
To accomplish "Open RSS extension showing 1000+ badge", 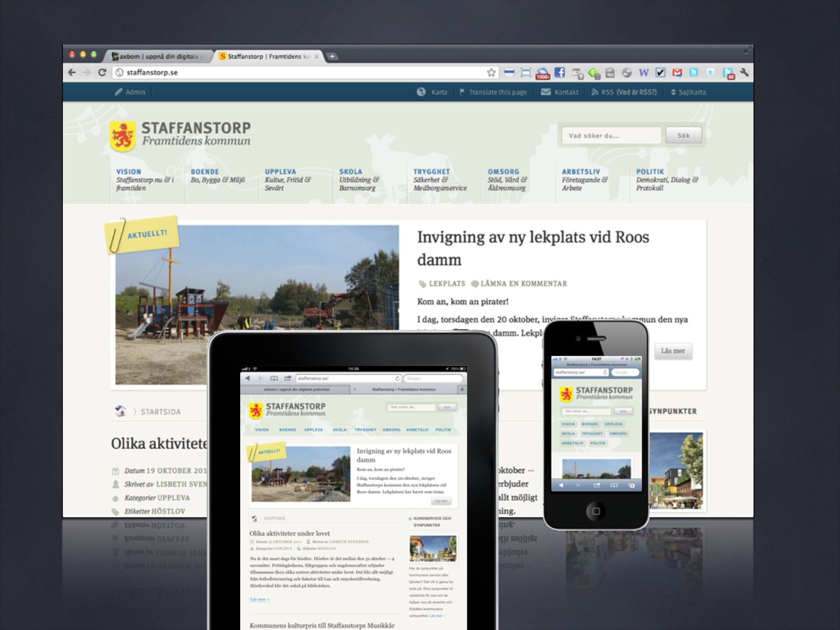I will [x=543, y=73].
